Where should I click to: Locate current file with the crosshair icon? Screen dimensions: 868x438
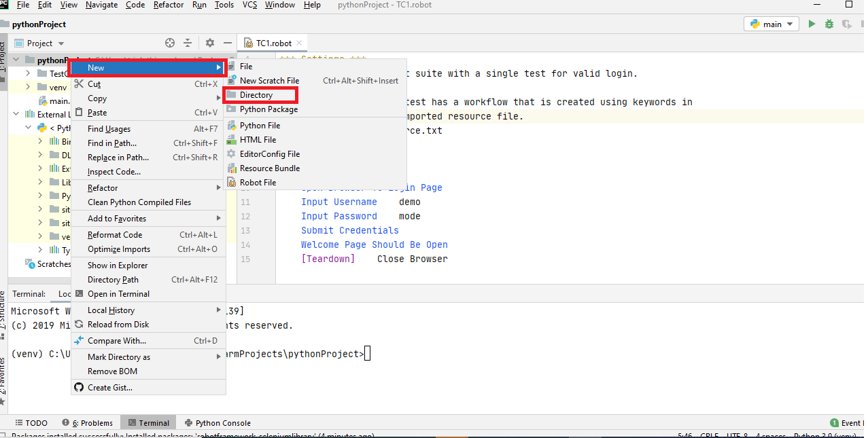170,43
